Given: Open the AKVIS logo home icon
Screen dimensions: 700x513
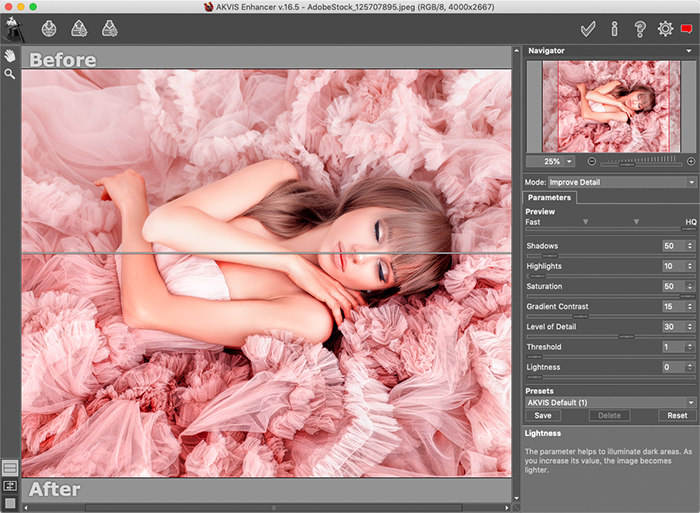Looking at the screenshot, I should coord(13,29).
